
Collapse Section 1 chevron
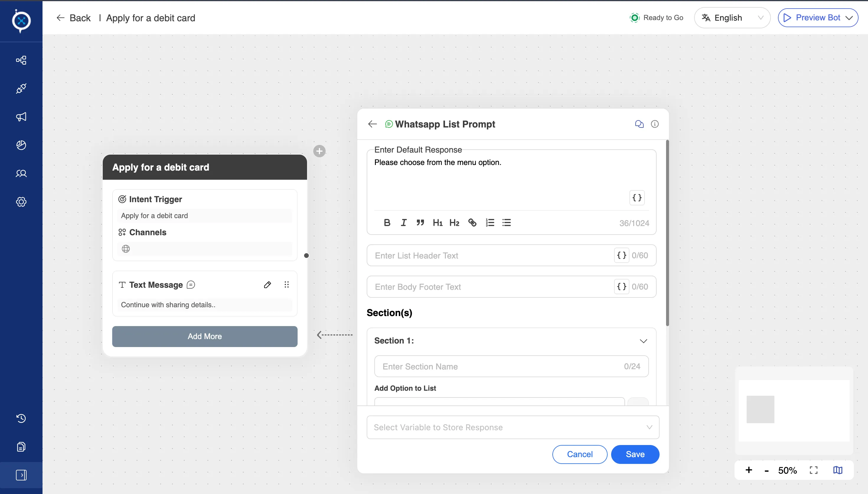pos(643,341)
